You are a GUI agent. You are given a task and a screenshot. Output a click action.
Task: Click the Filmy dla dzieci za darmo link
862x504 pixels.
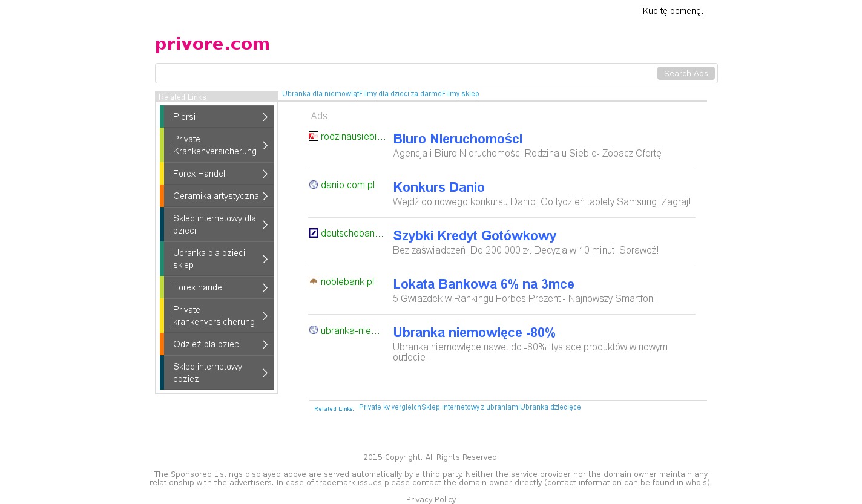click(400, 94)
